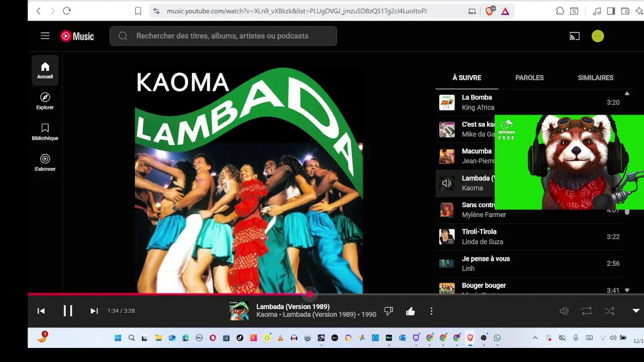The image size is (644, 362).
Task: Open the player three-dot options menu
Action: (x=431, y=311)
